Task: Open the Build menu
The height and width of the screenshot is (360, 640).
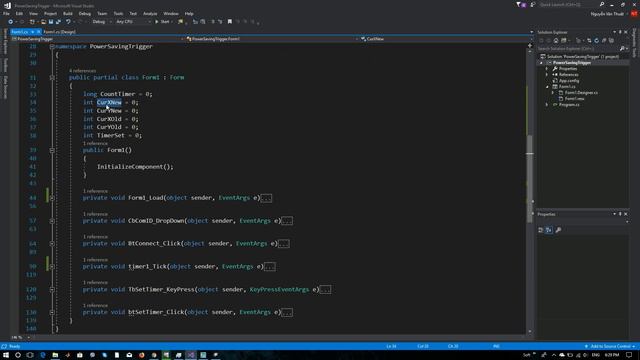Action: [68, 13]
